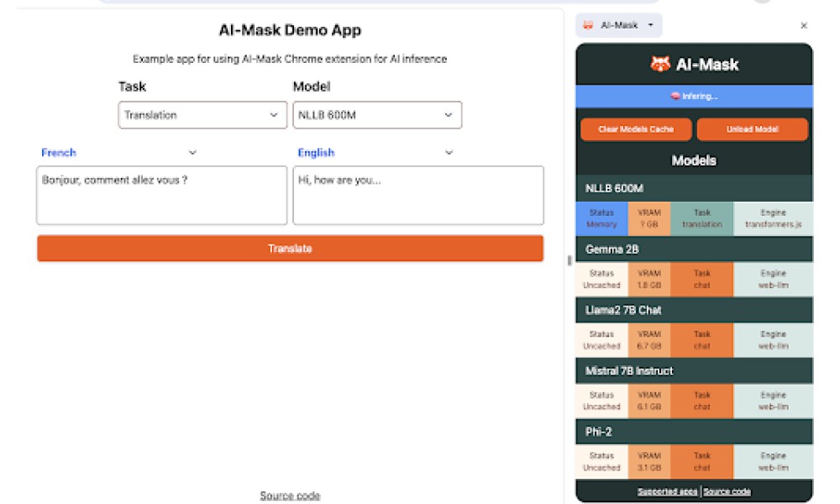The width and height of the screenshot is (840, 504).
Task: Click the orange Translate button
Action: [290, 249]
